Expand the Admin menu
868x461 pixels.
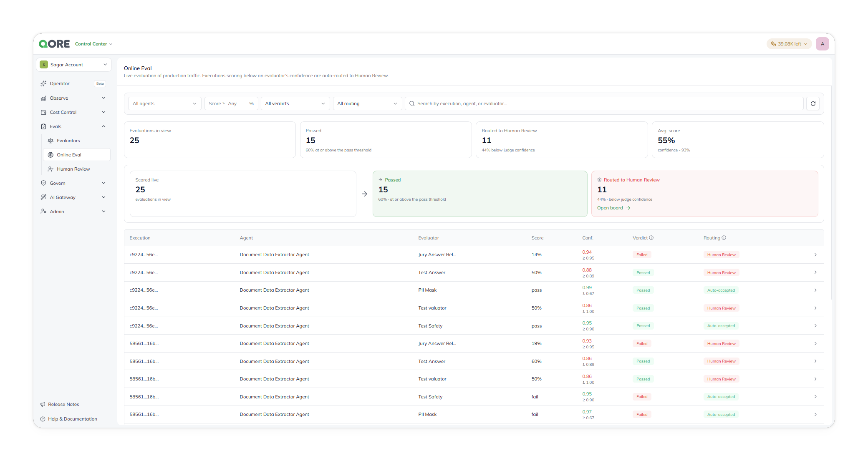73,212
